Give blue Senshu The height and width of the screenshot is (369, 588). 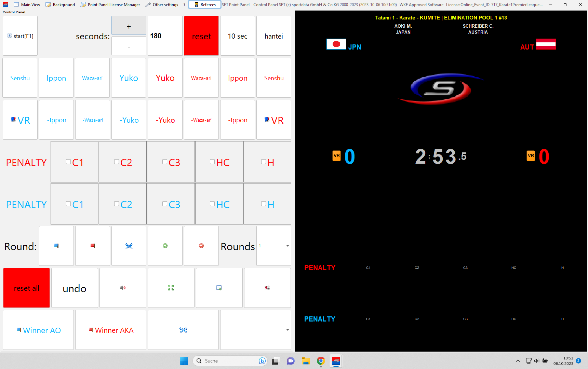click(x=20, y=78)
